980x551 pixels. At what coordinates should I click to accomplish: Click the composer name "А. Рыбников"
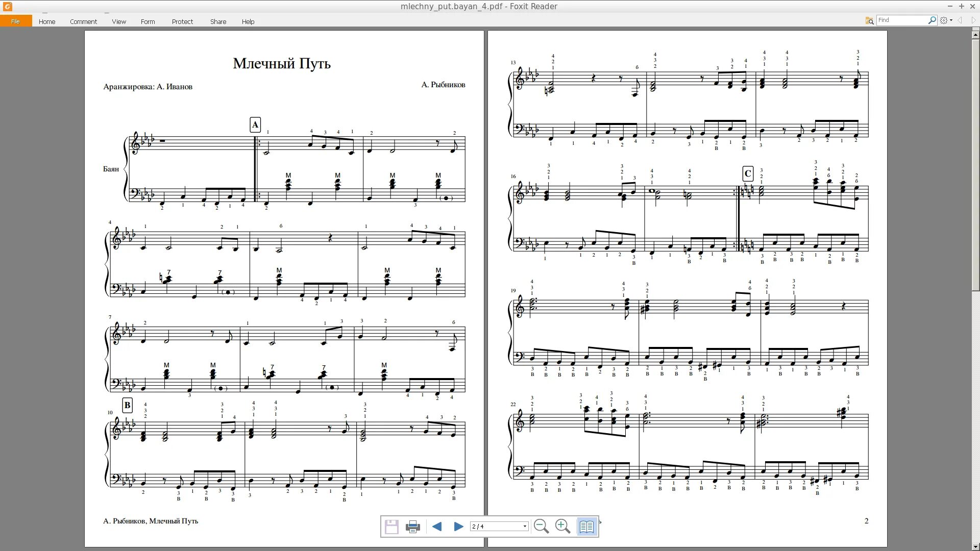click(x=443, y=85)
